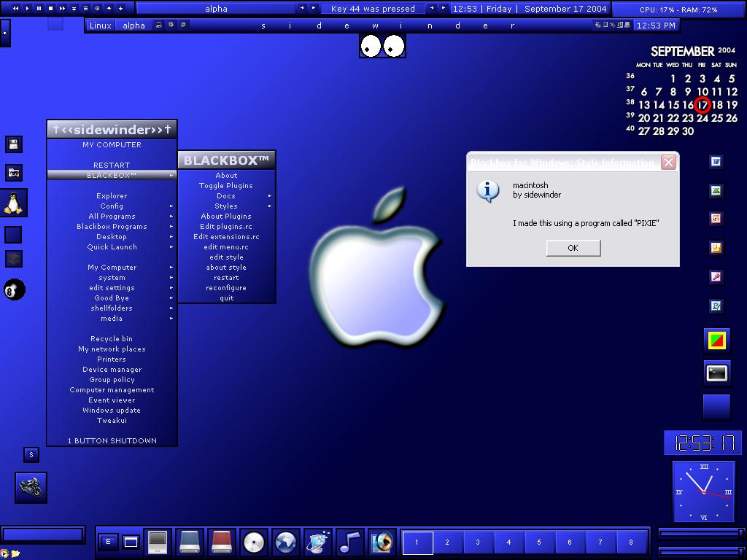
Task: Open Edit plugins.rc in Blackbox menu
Action: (x=227, y=227)
